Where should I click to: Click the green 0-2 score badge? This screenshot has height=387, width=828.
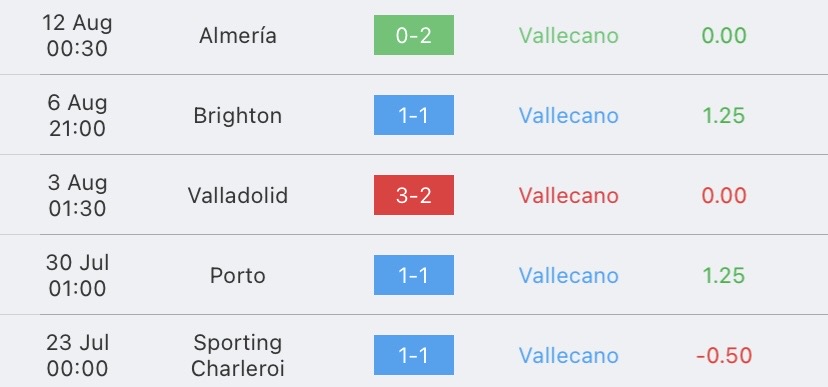(x=413, y=35)
